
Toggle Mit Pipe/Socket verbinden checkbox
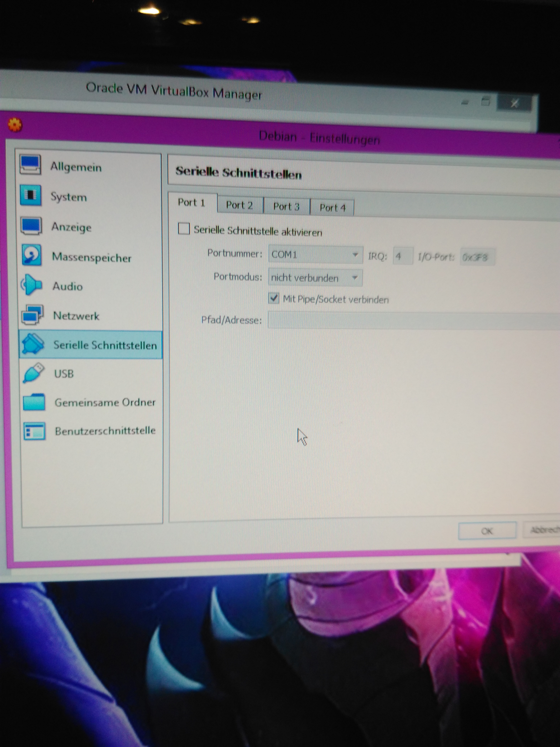[x=274, y=298]
